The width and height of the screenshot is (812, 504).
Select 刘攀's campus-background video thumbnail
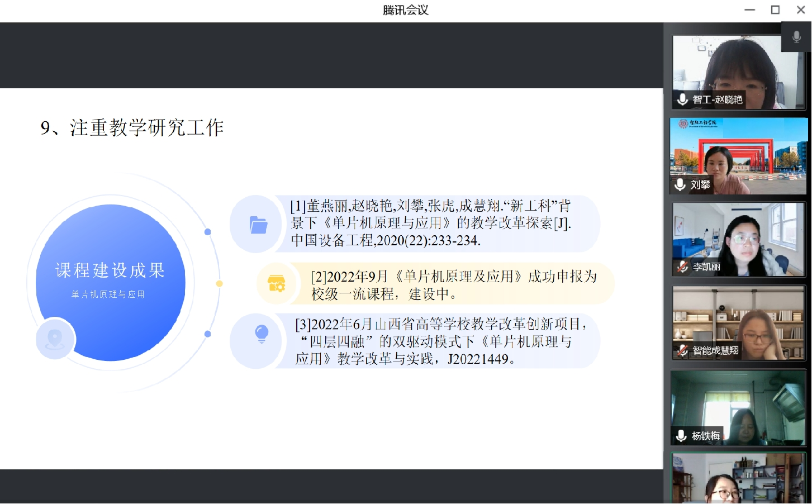(738, 156)
